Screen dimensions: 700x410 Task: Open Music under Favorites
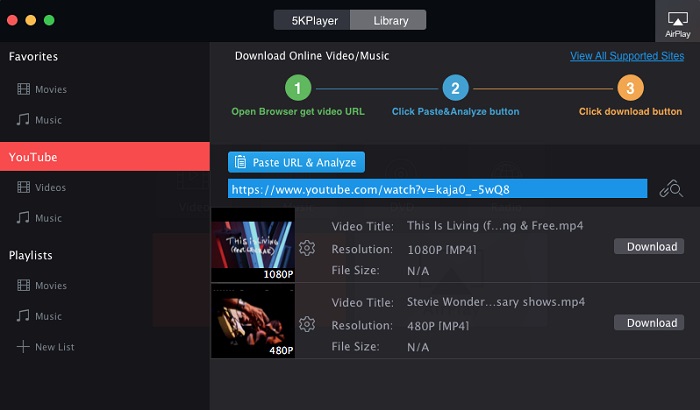point(48,120)
